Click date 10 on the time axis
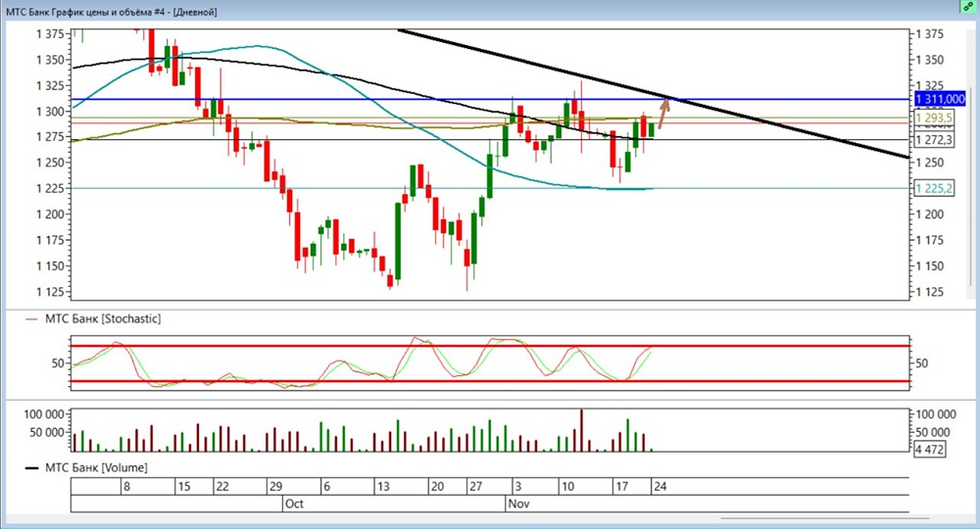 point(567,487)
